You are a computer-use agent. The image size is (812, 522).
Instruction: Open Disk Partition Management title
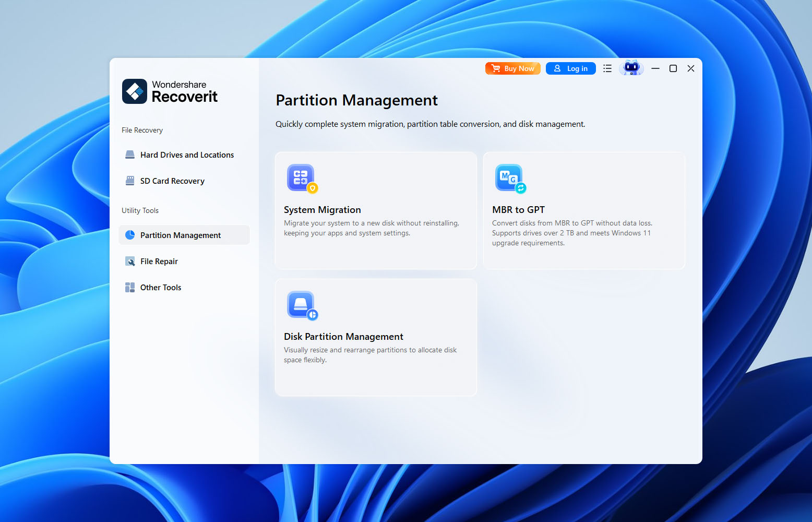343,337
